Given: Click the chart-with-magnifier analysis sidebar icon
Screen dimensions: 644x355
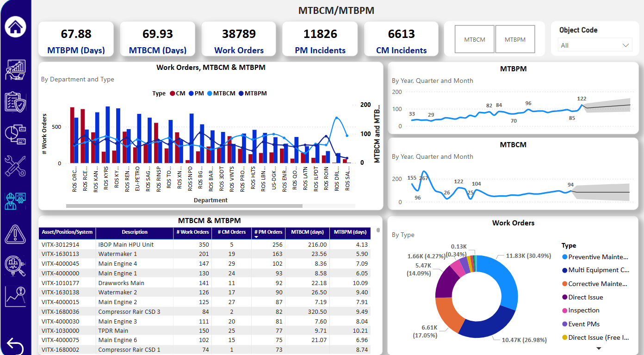Looking at the screenshot, I should point(15,296).
